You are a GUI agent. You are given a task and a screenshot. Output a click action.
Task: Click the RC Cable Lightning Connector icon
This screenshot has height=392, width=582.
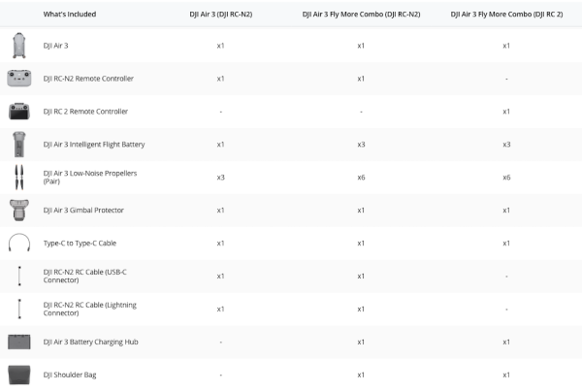click(19, 309)
